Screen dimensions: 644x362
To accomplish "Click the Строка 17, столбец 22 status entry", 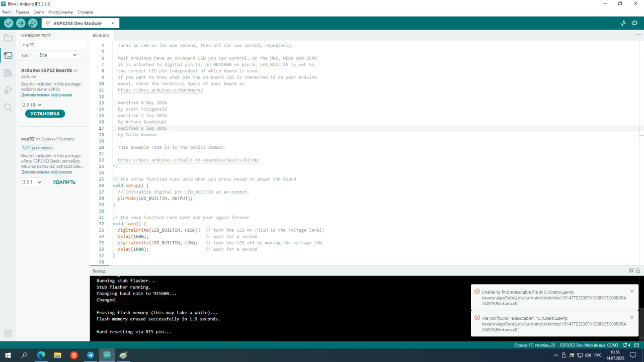I will [x=535, y=345].
